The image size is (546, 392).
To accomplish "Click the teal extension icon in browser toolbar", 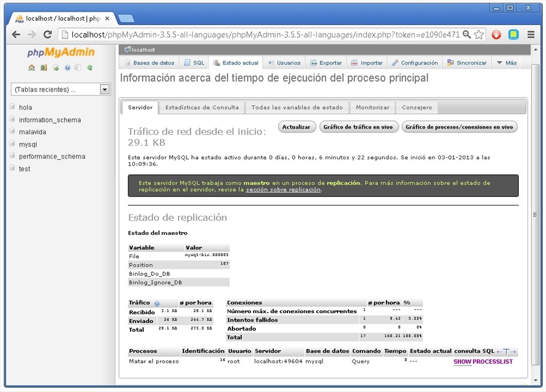I will tap(513, 35).
